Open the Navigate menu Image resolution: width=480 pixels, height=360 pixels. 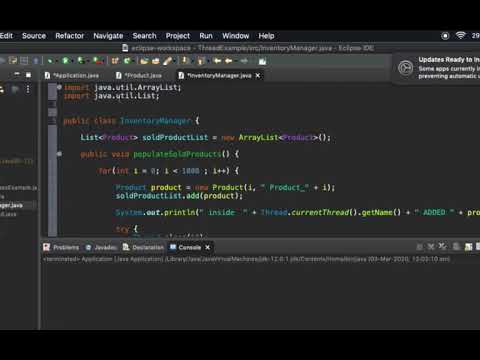tap(108, 36)
